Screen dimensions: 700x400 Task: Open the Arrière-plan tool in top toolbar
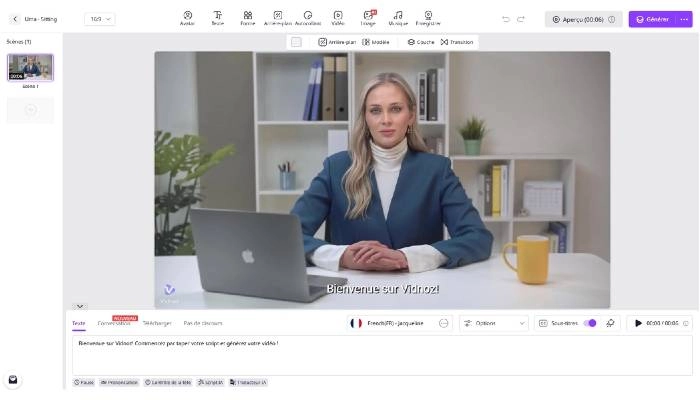[278, 18]
